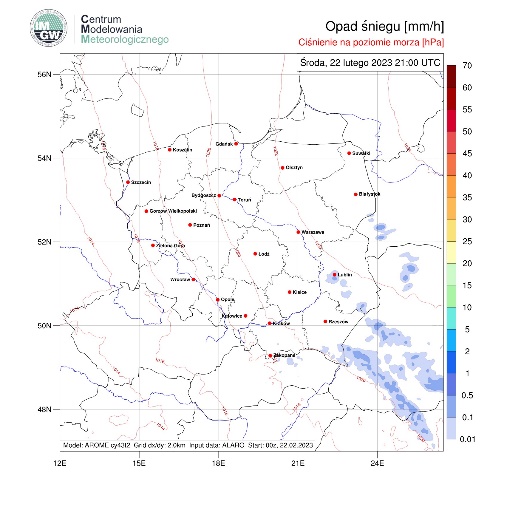Viewport: 507px width, 507px height.
Task: Click the legend value 45
Action: (x=467, y=153)
